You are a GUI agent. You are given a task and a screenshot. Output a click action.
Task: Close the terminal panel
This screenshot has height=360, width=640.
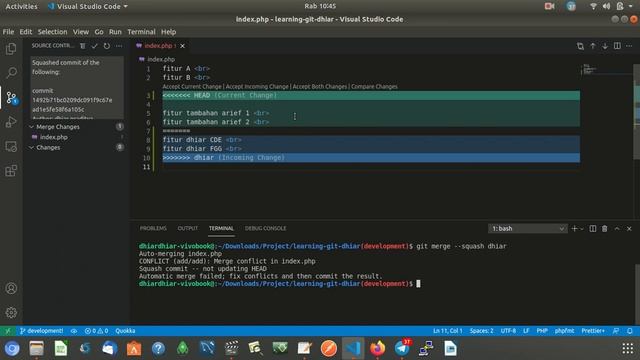[629, 229]
